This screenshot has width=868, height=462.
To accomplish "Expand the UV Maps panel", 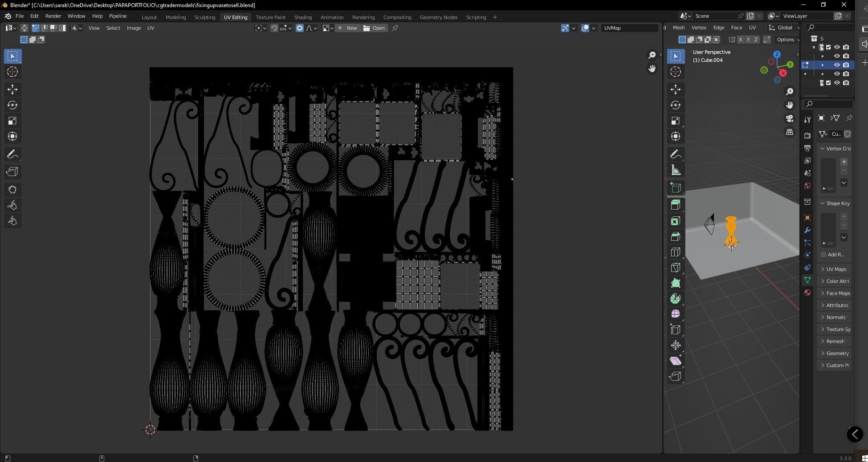I will (x=835, y=269).
